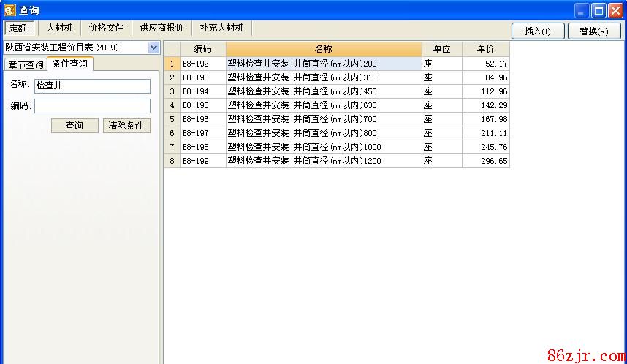Click the 查询 app icon in title bar

click(x=9, y=10)
